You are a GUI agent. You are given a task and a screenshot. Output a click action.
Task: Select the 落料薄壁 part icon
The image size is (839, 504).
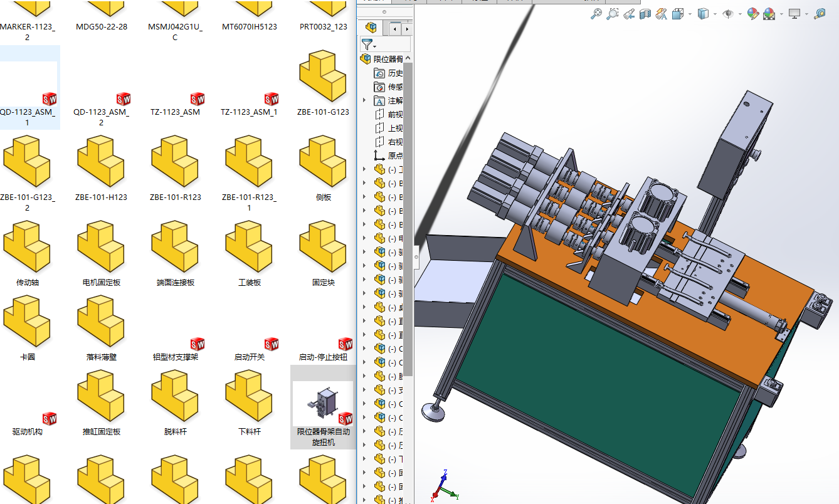click(x=101, y=321)
